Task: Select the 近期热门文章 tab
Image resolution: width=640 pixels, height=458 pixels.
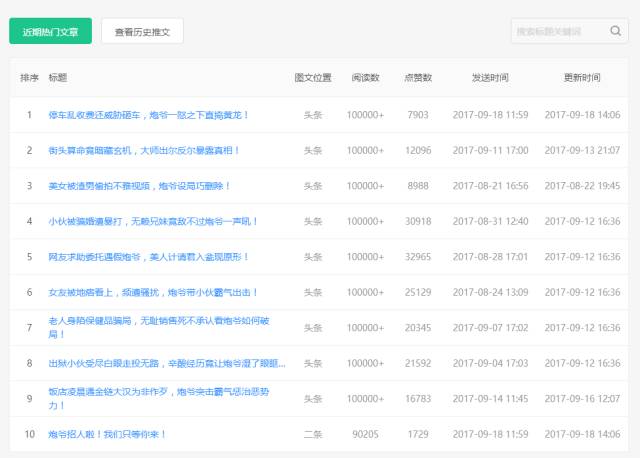Action: coord(51,31)
